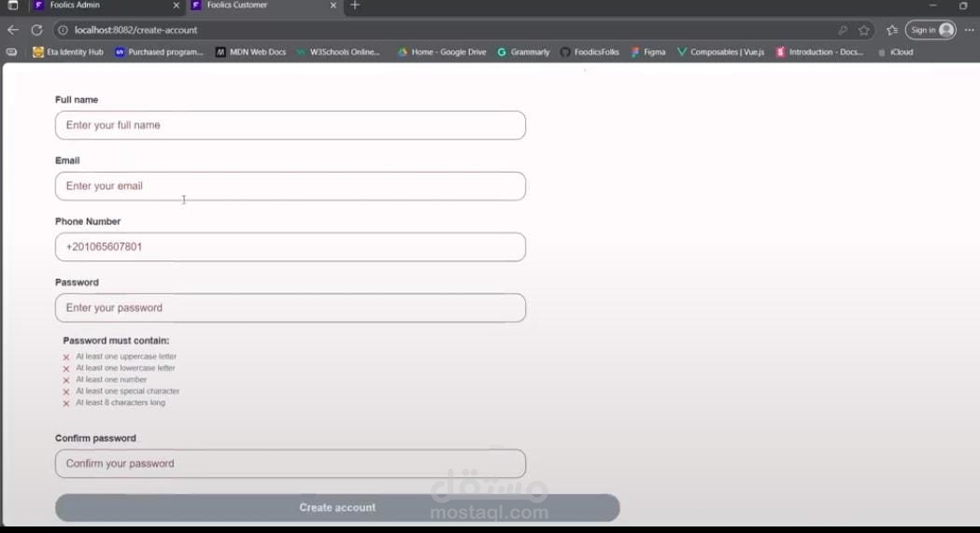
Task: Focus the Phone Number input field
Action: point(290,247)
